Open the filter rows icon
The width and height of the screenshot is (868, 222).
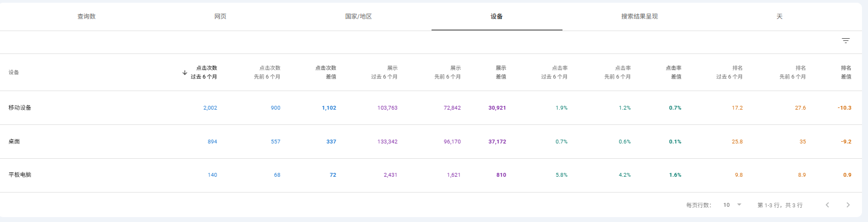pos(846,41)
